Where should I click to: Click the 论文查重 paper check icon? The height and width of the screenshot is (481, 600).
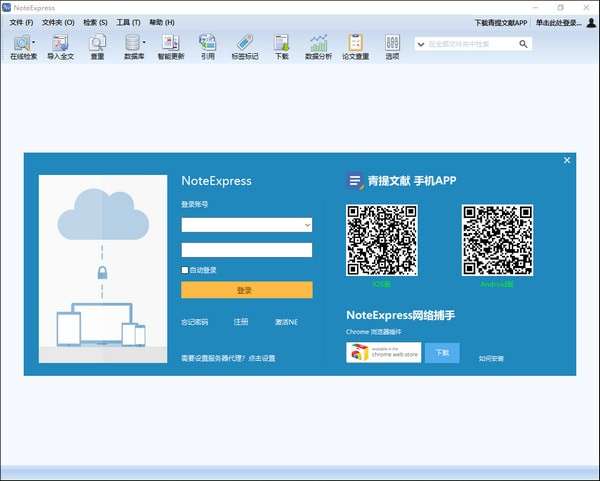point(355,44)
